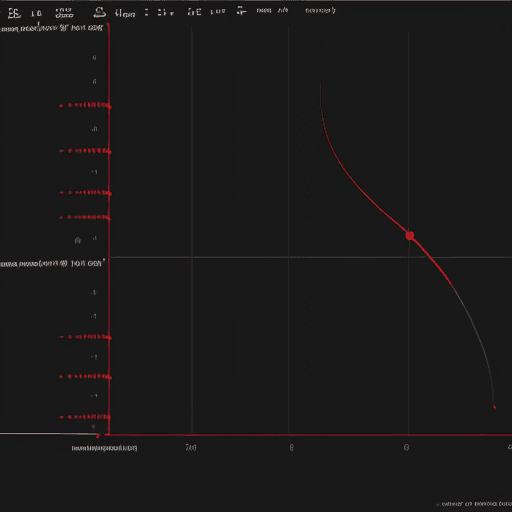Click the text label right of the stamp icon
512x512 pixels.
[125, 13]
